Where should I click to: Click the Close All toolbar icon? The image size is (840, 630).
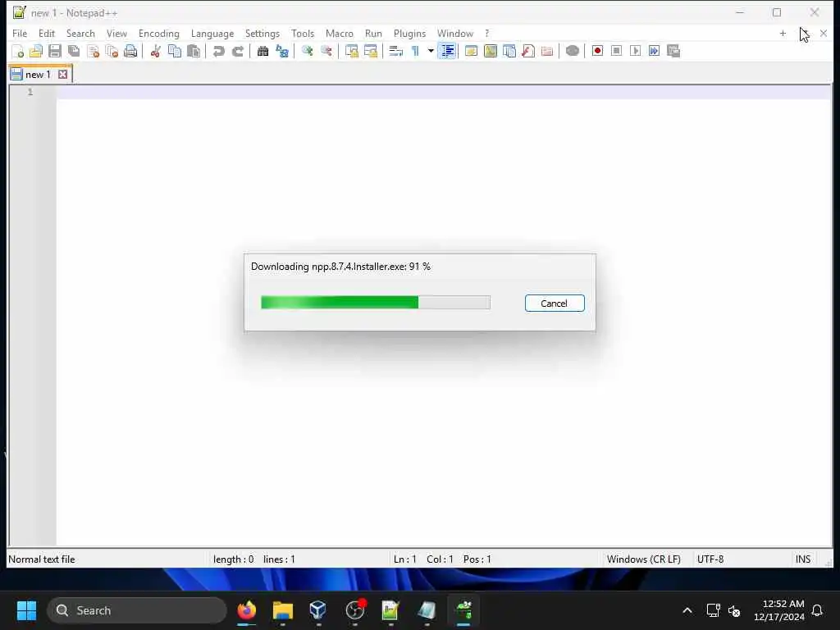tap(112, 51)
